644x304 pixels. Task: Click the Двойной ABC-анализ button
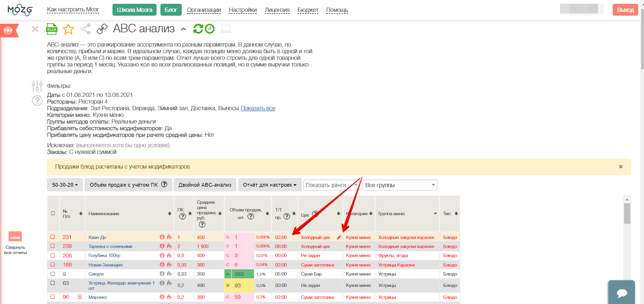tap(205, 185)
